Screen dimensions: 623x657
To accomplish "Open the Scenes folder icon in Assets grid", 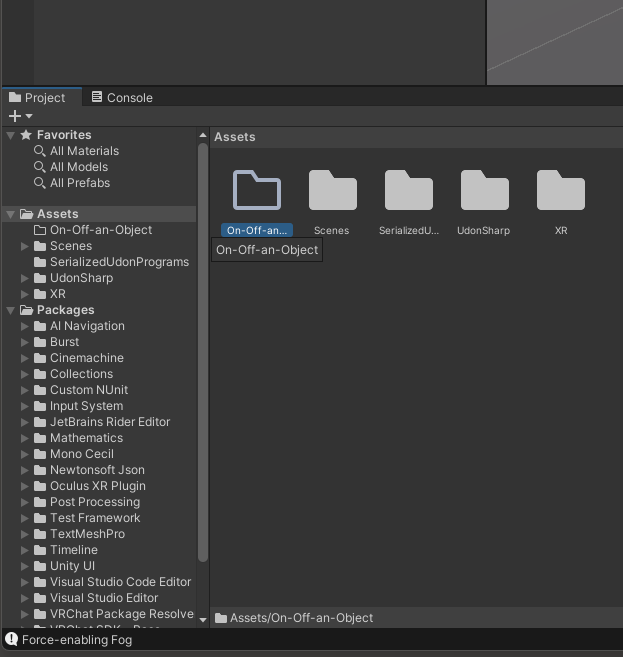I will coord(332,191).
